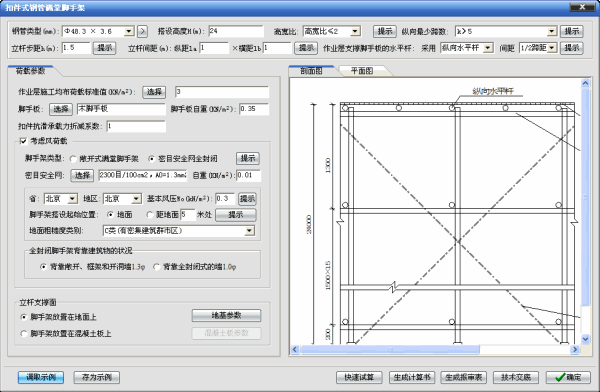
Task: Open the 地面粗糙度类别 dropdown
Action: [x=249, y=231]
